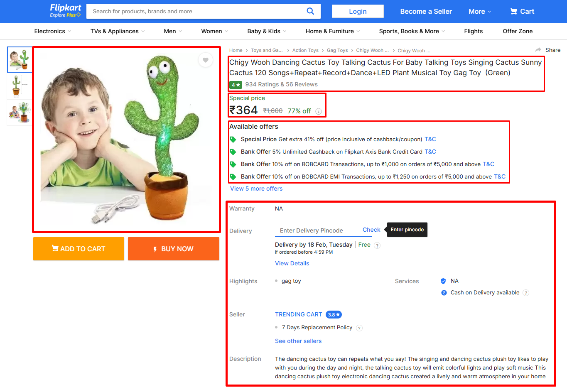This screenshot has height=392, width=567.
Task: Open price details info icon
Action: (319, 111)
